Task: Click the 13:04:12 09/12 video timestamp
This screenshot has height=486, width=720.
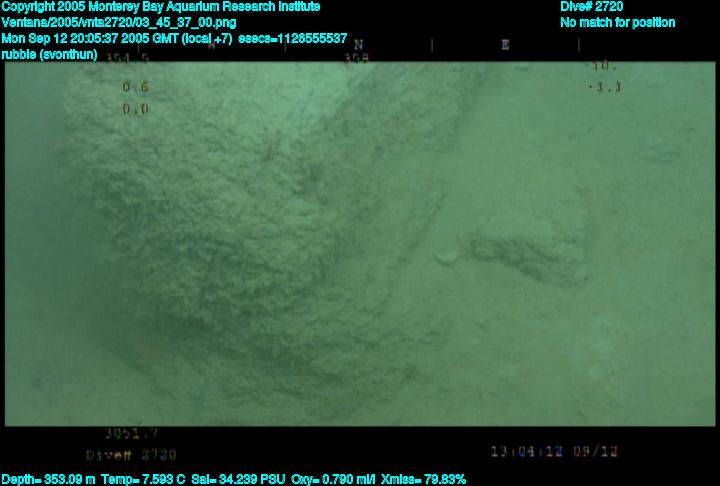Action: point(555,452)
